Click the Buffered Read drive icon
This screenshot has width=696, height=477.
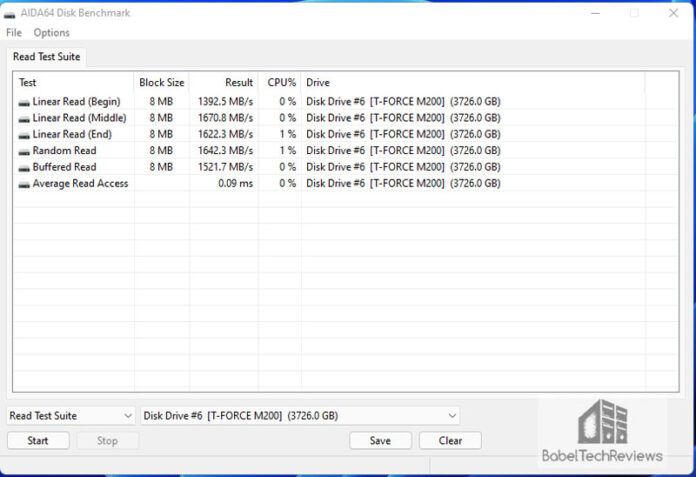pos(24,168)
